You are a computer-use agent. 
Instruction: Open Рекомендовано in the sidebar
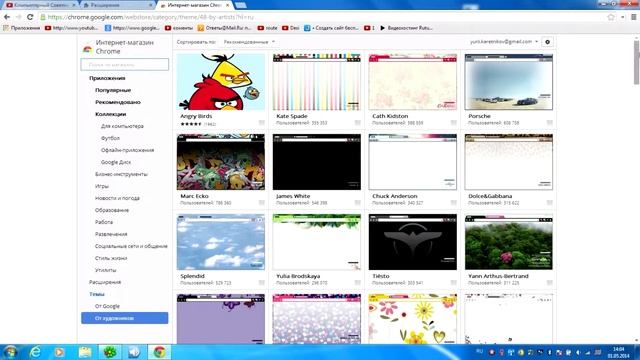(118, 102)
